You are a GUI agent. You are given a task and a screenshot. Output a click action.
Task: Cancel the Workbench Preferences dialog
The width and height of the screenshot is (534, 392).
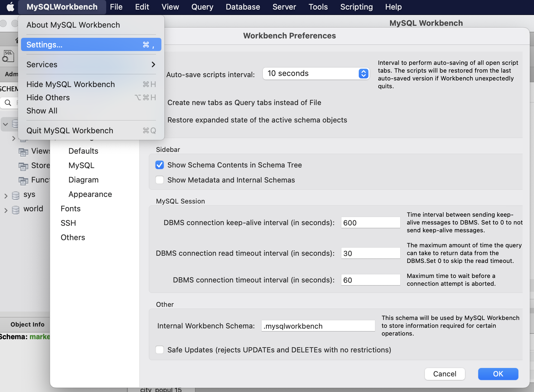tap(445, 374)
